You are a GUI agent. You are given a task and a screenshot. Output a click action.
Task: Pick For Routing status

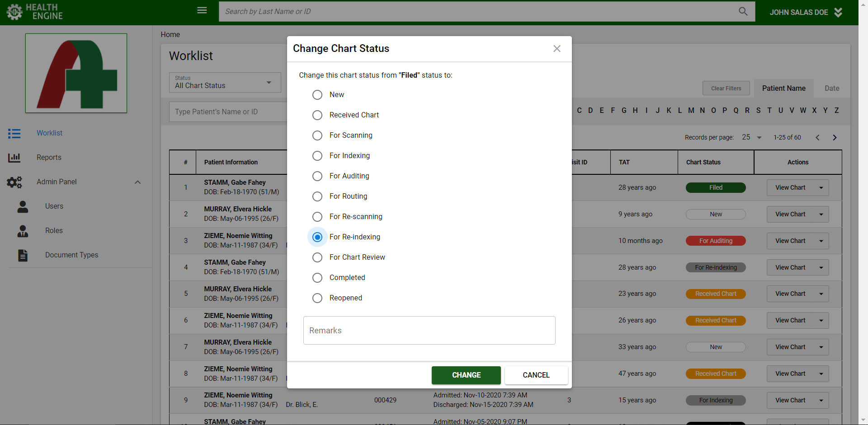coord(317,196)
